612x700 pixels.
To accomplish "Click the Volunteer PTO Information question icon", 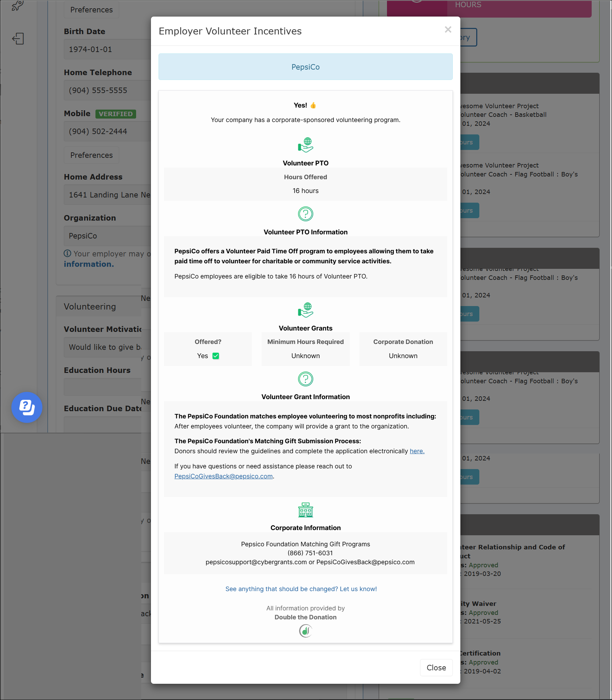I will 305,214.
